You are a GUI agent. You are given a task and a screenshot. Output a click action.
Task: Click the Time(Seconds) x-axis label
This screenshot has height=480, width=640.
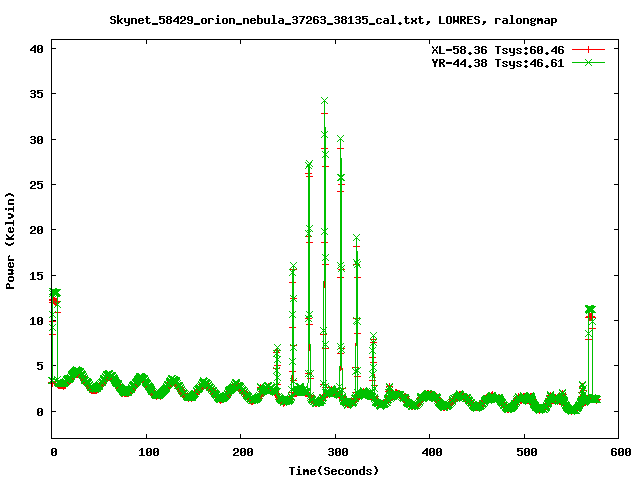click(x=334, y=471)
